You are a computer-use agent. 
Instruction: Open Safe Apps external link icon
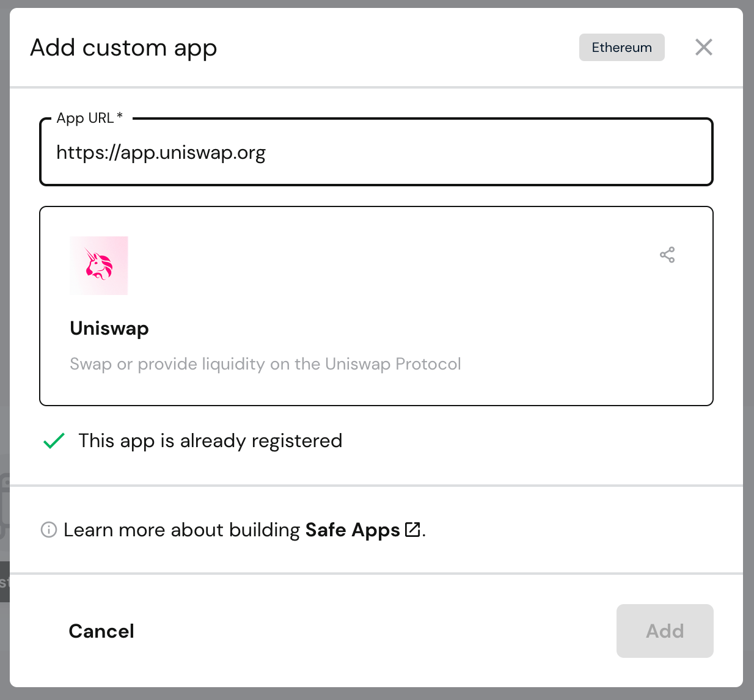(413, 529)
